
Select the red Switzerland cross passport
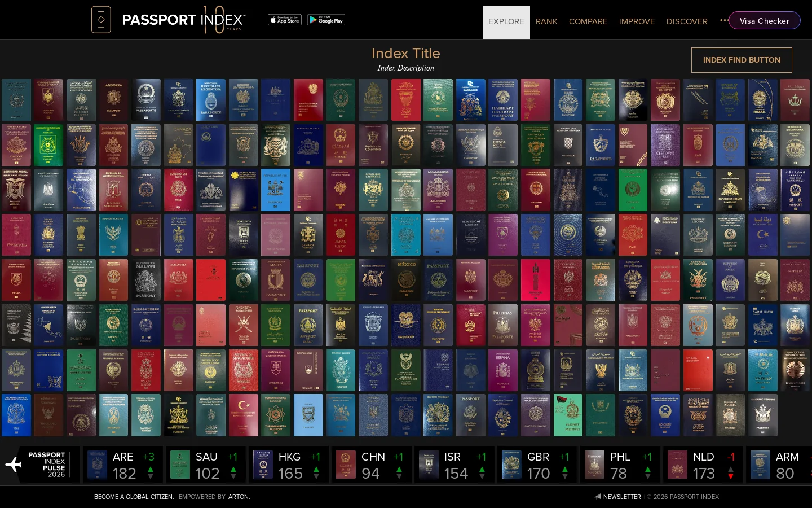coord(698,370)
